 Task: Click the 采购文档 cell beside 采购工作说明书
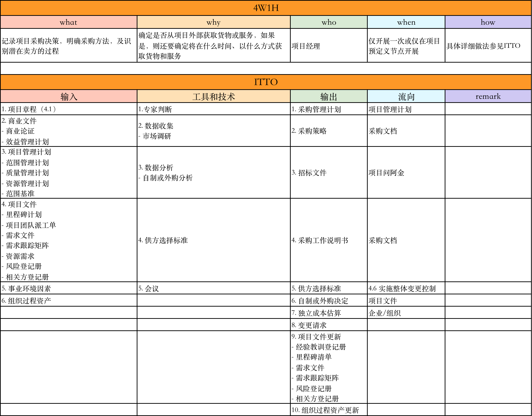pos(406,240)
